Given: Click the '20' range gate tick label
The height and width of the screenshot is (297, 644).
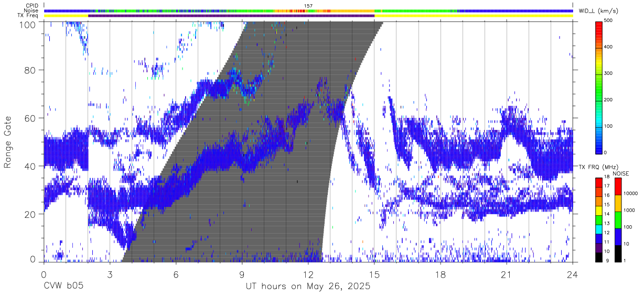Looking at the screenshot, I should [x=31, y=214].
